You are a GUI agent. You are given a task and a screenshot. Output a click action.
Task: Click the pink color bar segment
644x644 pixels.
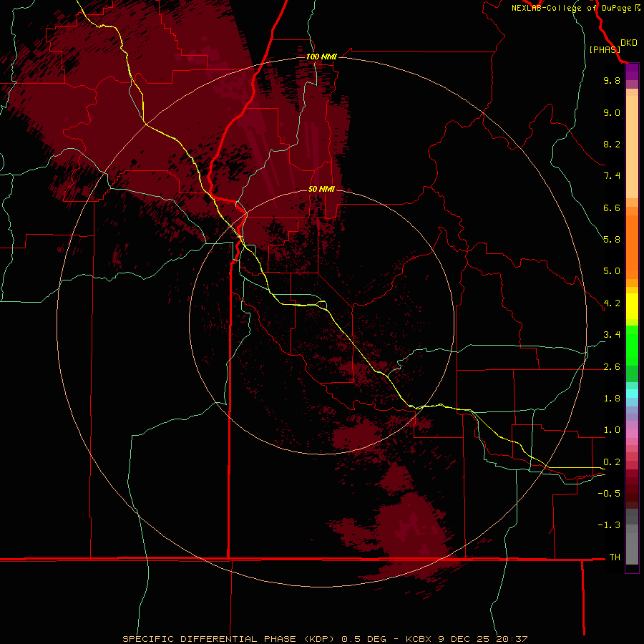[632, 434]
